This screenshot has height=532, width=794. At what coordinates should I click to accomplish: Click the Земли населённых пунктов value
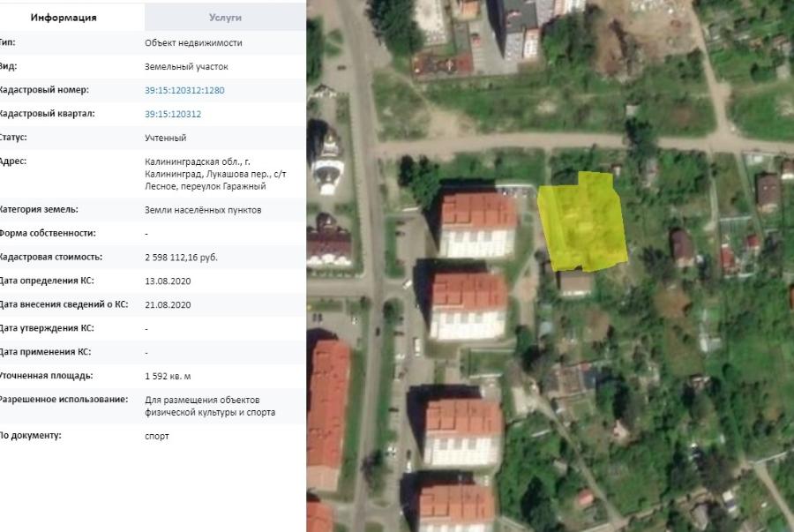(203, 210)
